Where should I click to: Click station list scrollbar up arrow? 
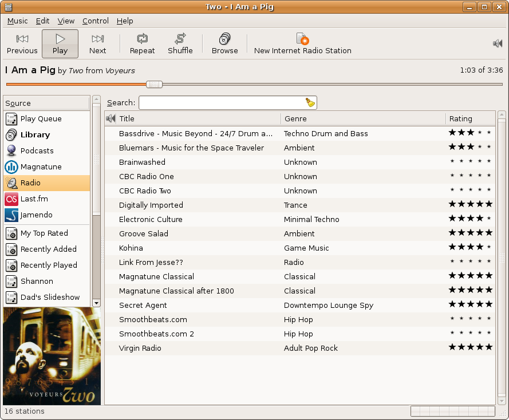[x=502, y=115]
